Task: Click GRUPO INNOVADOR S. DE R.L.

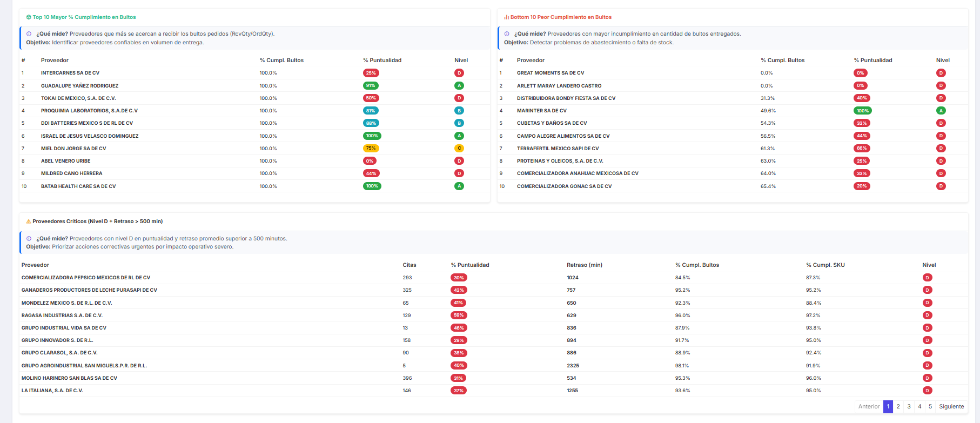Action: 57,340
